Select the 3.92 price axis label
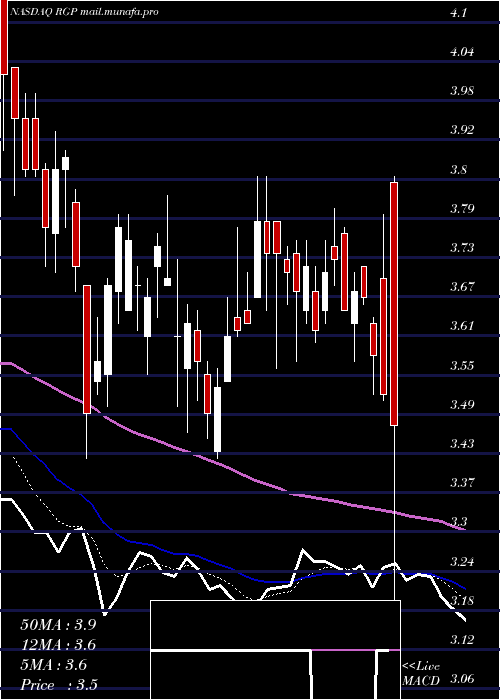This screenshot has height=700, width=500. pos(462,130)
